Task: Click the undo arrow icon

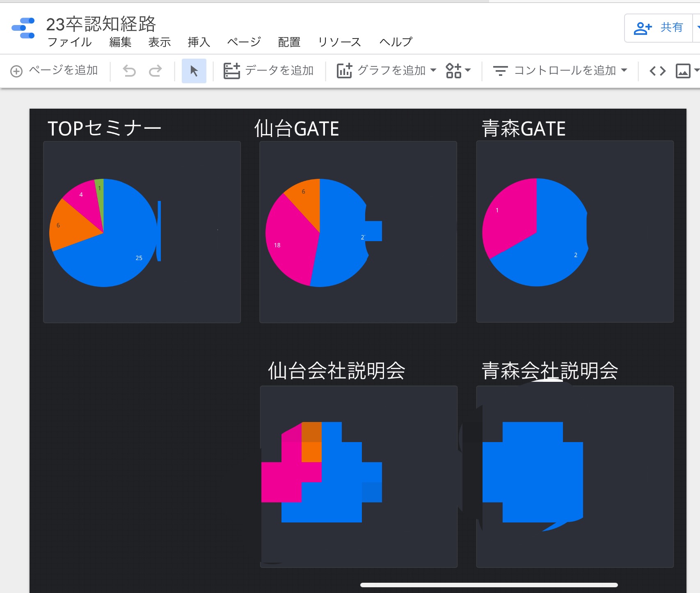Action: tap(129, 71)
